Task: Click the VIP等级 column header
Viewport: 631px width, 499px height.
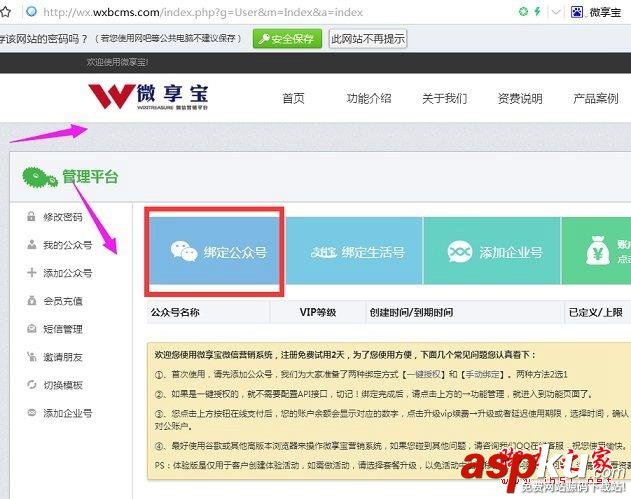Action: [x=318, y=312]
